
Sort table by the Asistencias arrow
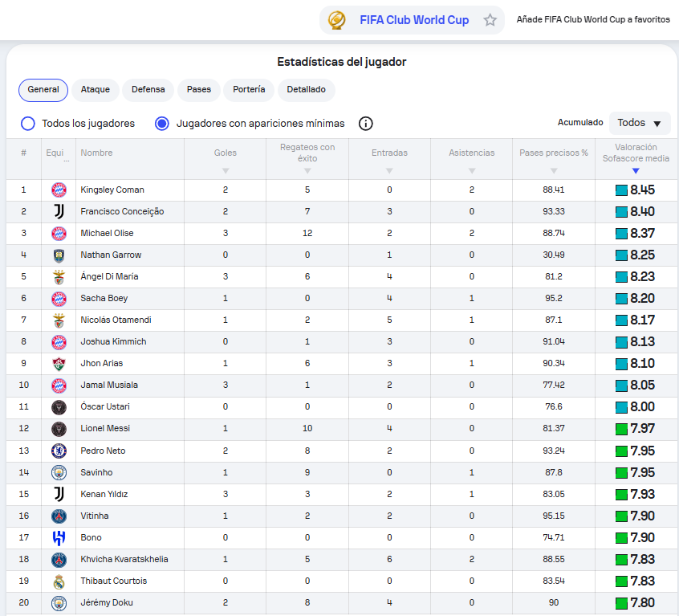click(472, 171)
